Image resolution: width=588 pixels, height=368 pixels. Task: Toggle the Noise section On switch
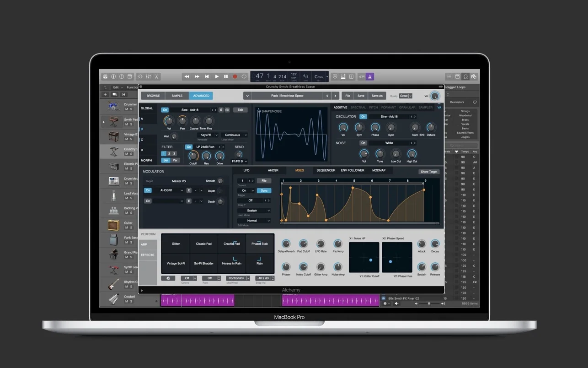click(x=363, y=143)
